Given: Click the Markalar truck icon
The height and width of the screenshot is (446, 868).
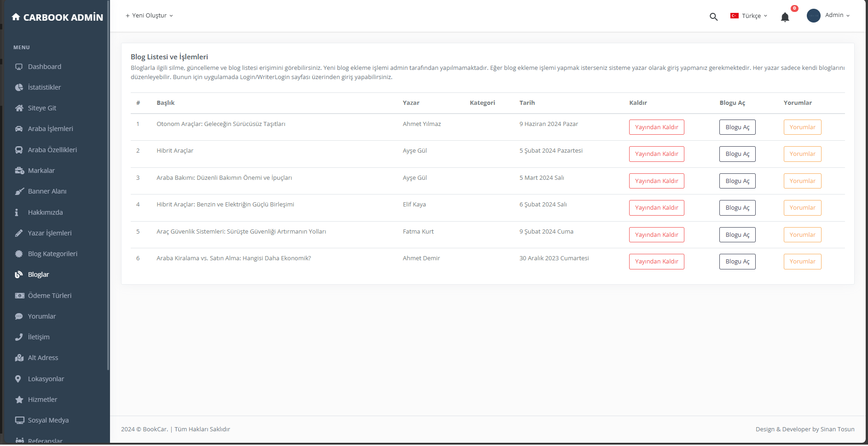Looking at the screenshot, I should (19, 171).
